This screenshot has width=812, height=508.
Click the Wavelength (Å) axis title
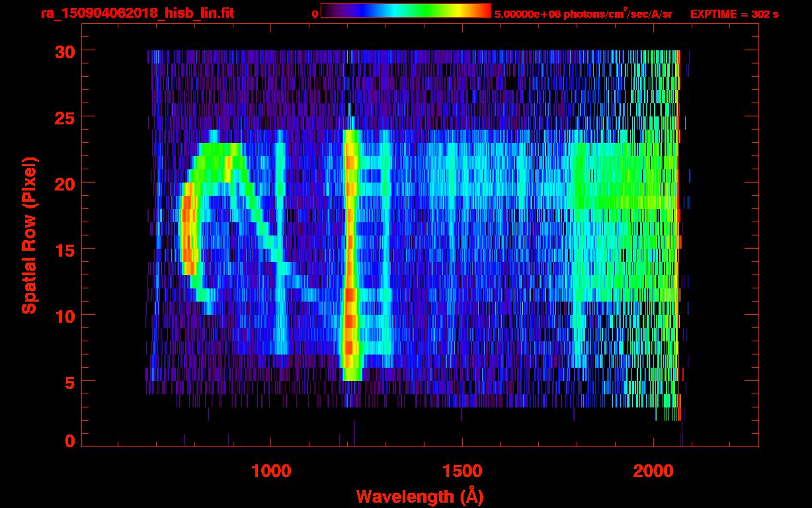(x=425, y=496)
